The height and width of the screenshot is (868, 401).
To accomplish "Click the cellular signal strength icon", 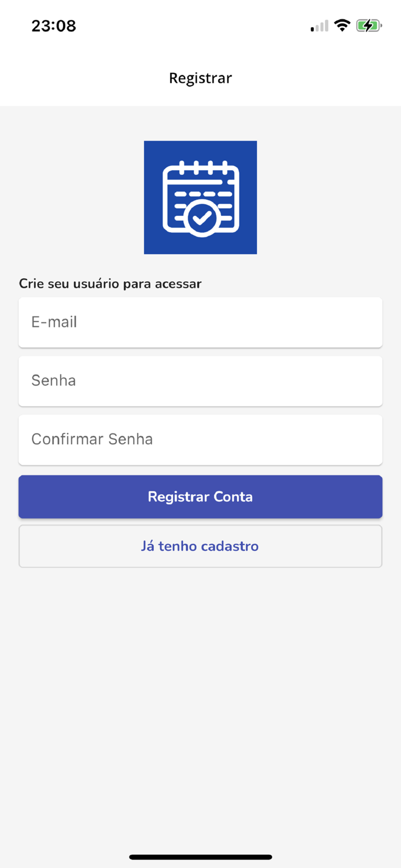I will 317,27.
